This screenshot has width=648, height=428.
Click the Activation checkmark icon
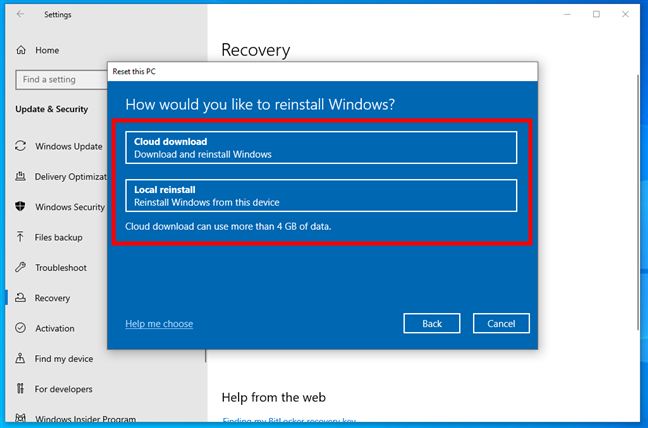(20, 328)
